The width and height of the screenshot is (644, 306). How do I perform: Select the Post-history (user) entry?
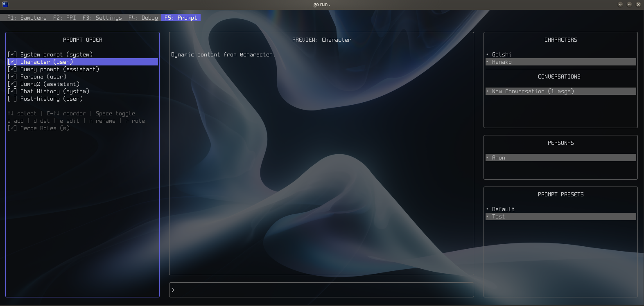click(83, 99)
